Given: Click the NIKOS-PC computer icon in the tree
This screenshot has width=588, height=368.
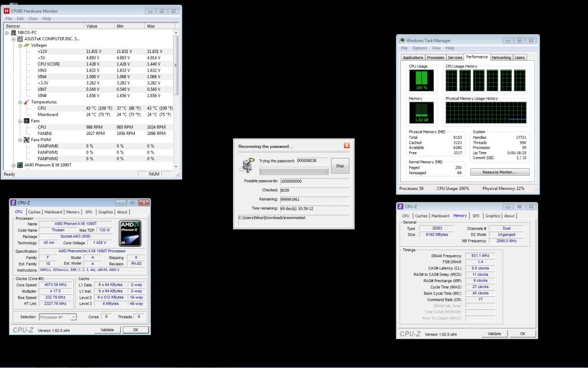Looking at the screenshot, I should point(13,32).
